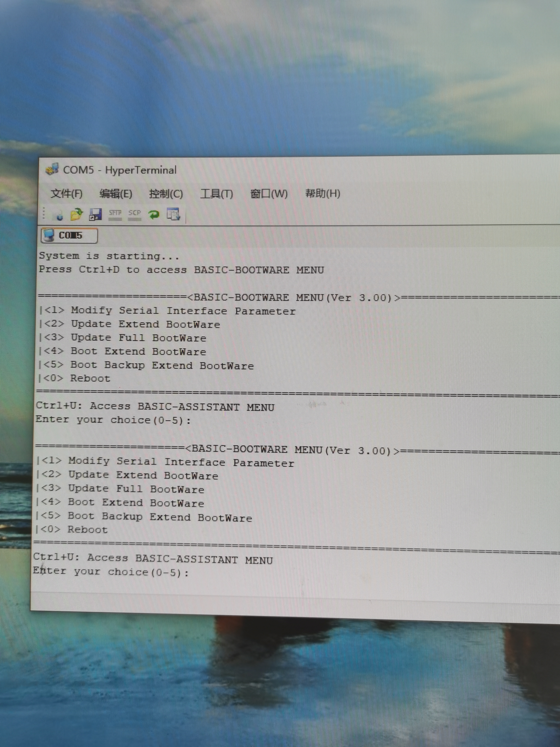The width and height of the screenshot is (560, 747).
Task: Open the 窗口(W) menu
Action: 269,194
